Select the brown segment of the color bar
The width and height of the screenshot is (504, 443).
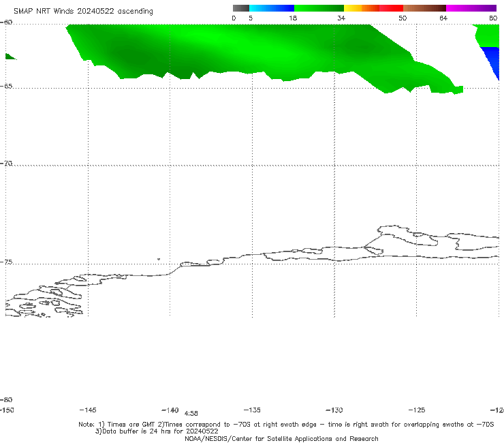424,8
